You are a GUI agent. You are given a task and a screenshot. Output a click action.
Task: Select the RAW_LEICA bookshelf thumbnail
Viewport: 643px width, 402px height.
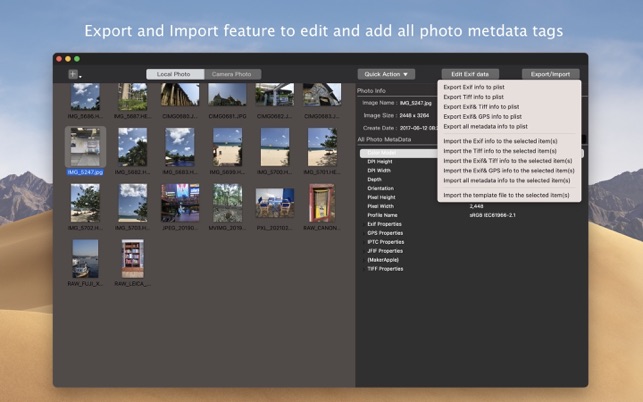(132, 259)
